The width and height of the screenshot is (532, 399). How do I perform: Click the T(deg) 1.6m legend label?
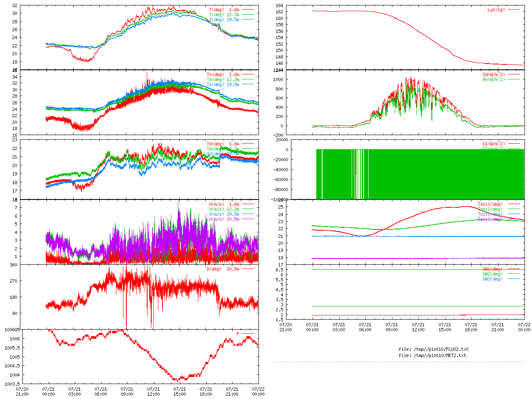click(224, 10)
